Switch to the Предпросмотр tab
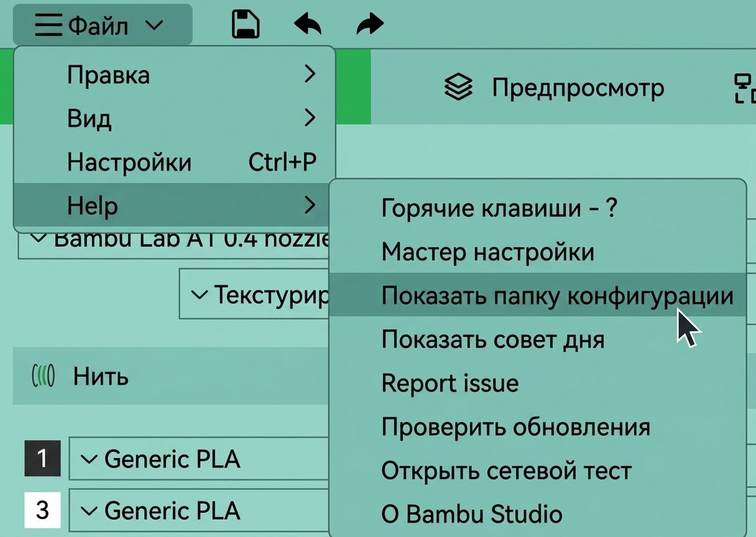 (x=553, y=88)
